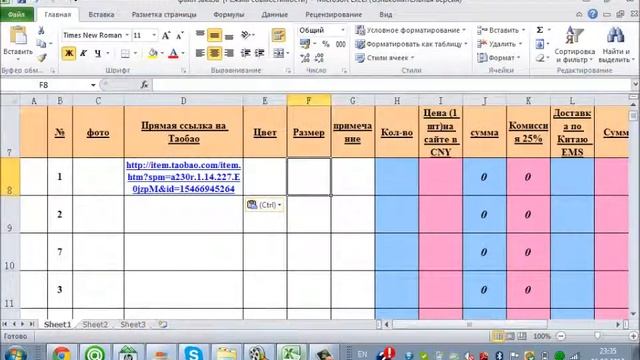Open the Times New Roman font dropdown
The width and height of the screenshot is (640, 360).
127,36
